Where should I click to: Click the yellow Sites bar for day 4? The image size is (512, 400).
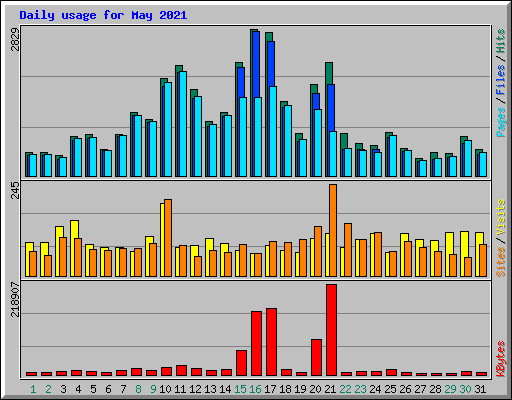click(74, 229)
